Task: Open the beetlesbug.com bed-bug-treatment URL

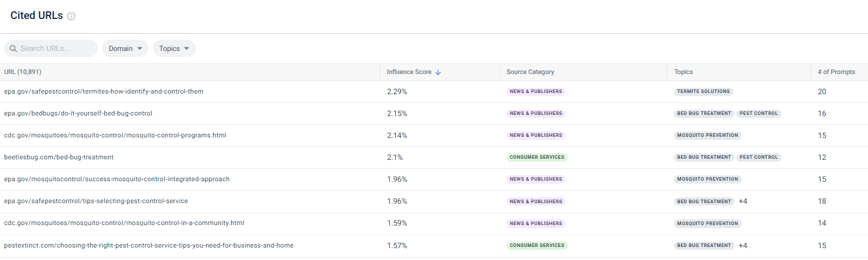Action: click(x=59, y=158)
